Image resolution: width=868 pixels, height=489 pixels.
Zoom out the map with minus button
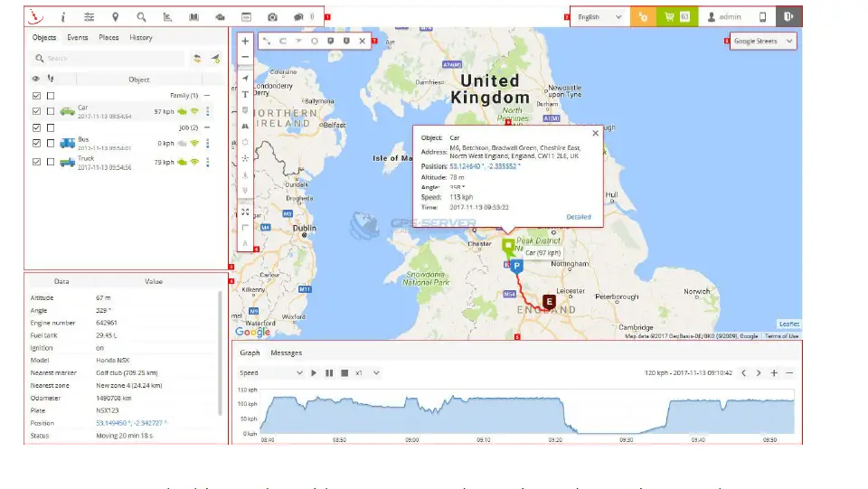(245, 56)
